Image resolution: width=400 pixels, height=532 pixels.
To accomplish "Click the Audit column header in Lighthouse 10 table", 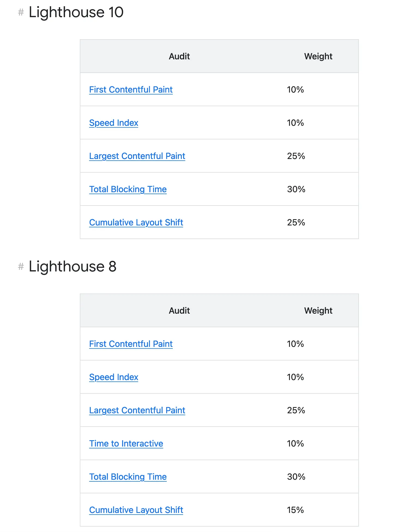I will (x=179, y=56).
